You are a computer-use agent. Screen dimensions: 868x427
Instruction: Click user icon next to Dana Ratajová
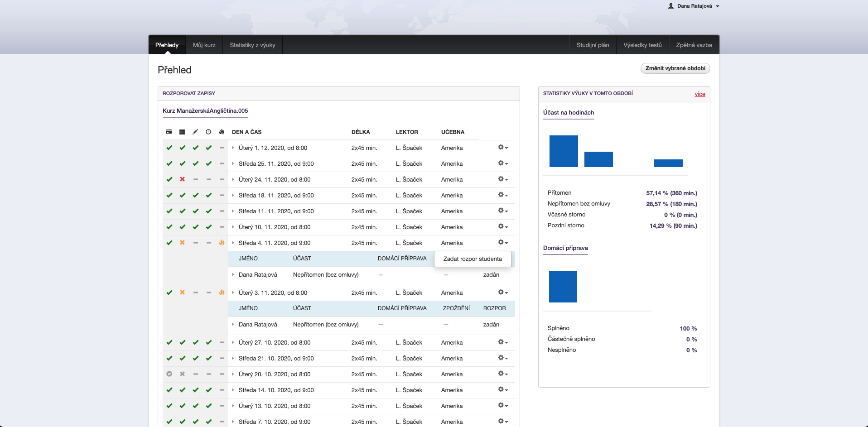[671, 6]
